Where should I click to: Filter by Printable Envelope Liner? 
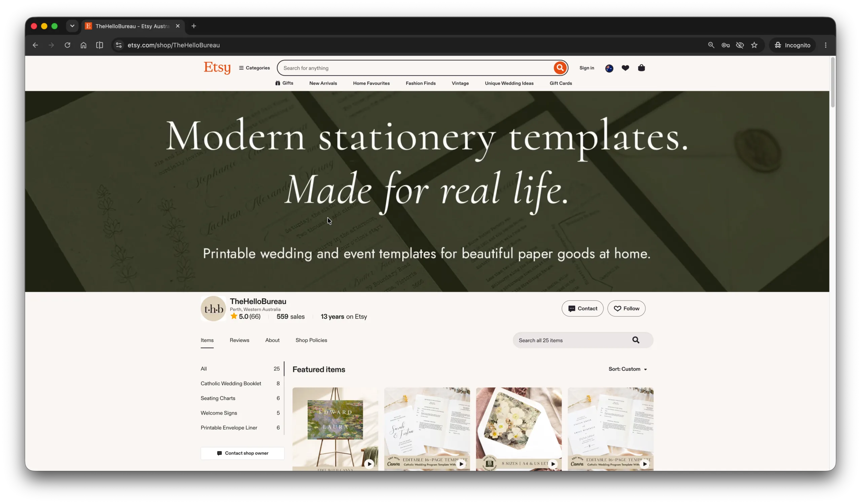pyautogui.click(x=240, y=427)
